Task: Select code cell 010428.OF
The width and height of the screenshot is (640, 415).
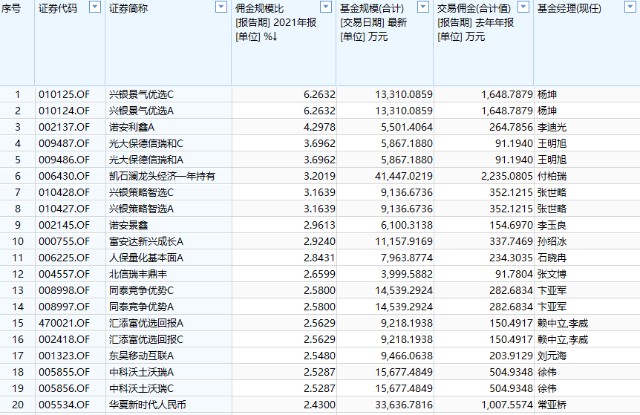Action: pyautogui.click(x=64, y=192)
